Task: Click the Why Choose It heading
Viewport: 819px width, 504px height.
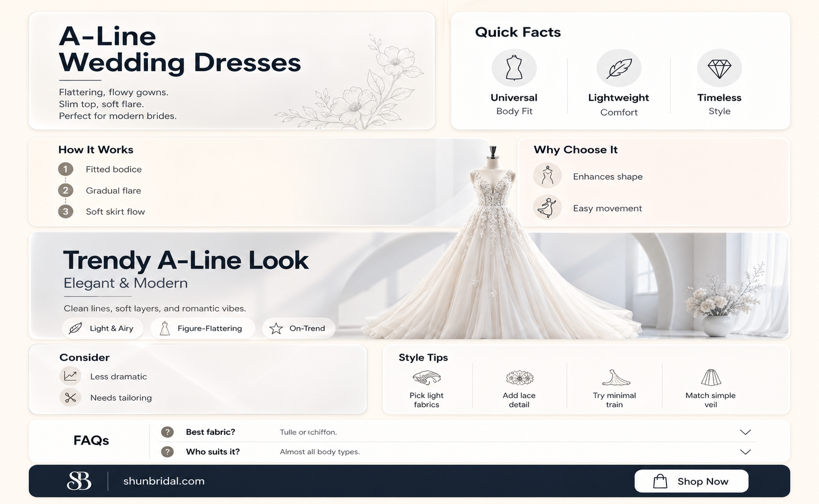Action: tap(576, 150)
